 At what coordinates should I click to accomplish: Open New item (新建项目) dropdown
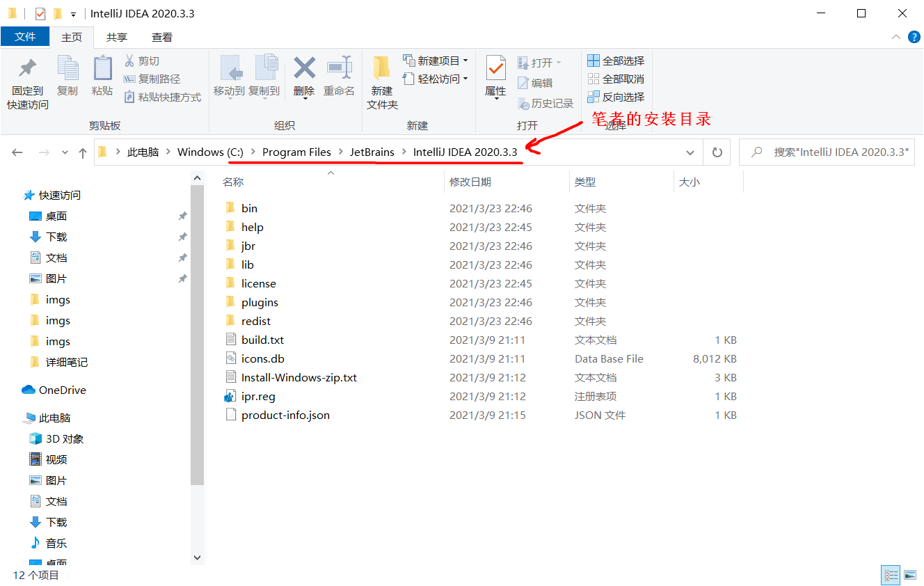pyautogui.click(x=435, y=61)
